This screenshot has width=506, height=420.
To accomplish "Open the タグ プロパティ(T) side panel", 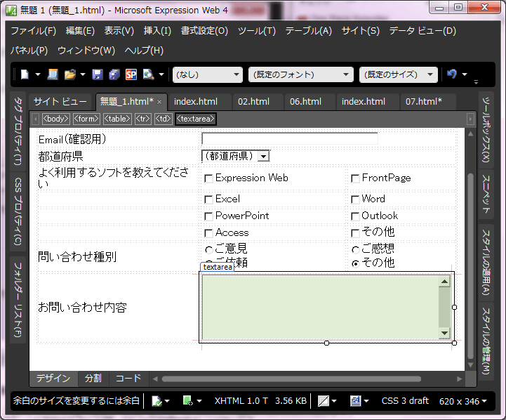I will 18,131.
